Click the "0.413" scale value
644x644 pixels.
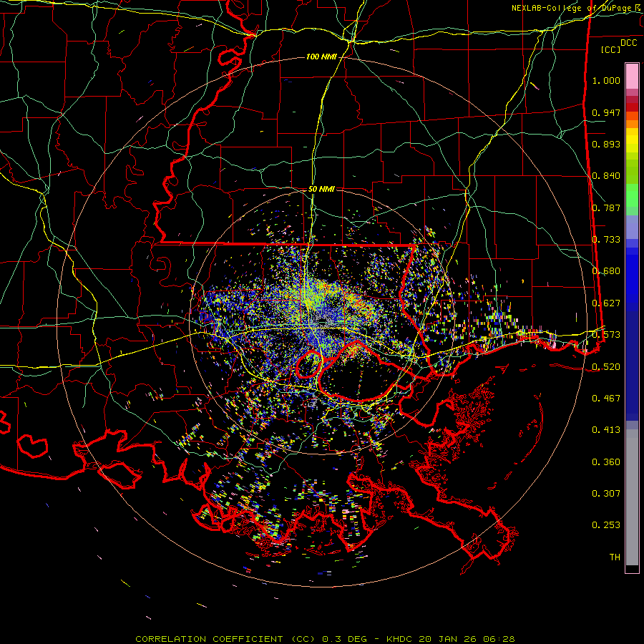[606, 430]
